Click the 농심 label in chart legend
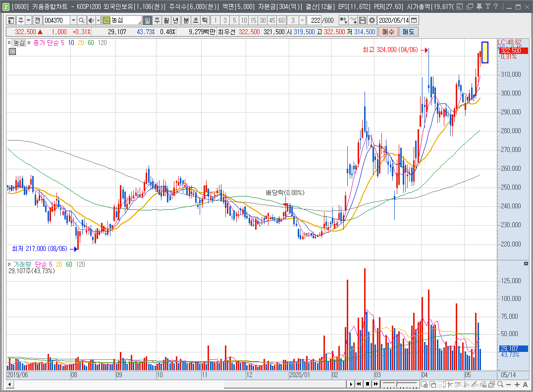Viewport: 533px width, 392px height. 19,43
